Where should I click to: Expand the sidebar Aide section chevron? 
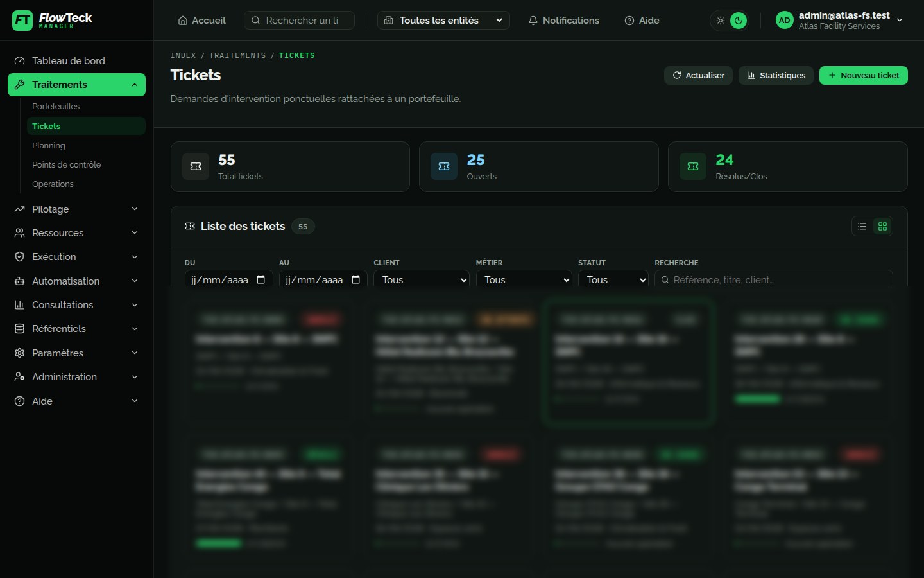(135, 401)
